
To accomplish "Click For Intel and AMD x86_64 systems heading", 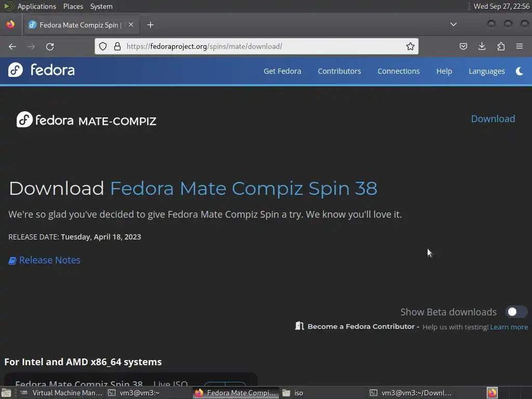I will click(83, 362).
